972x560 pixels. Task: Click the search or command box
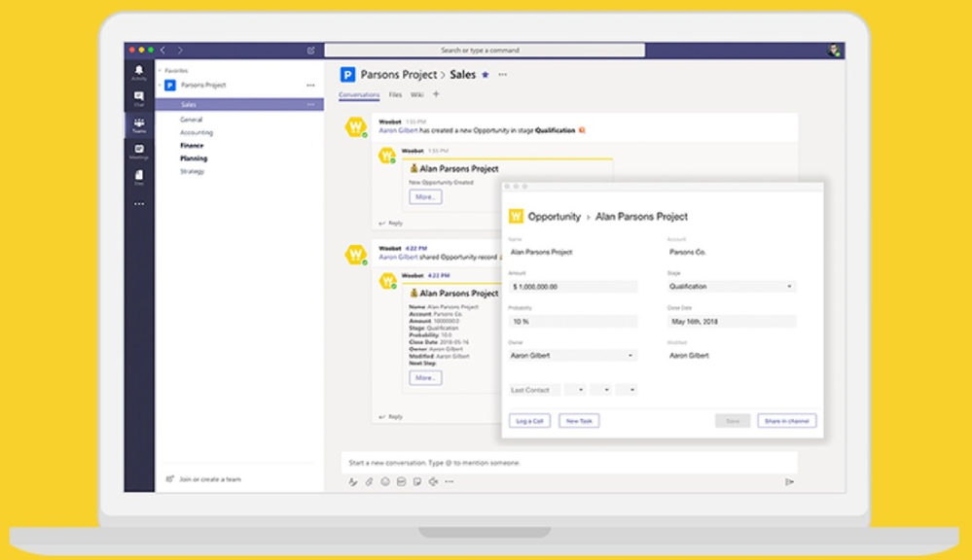pyautogui.click(x=485, y=51)
